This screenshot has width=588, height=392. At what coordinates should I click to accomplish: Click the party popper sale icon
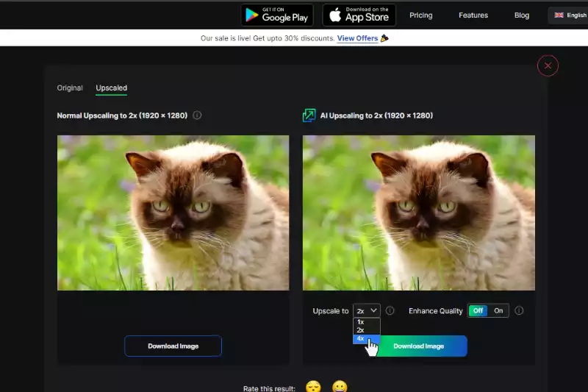tap(384, 38)
